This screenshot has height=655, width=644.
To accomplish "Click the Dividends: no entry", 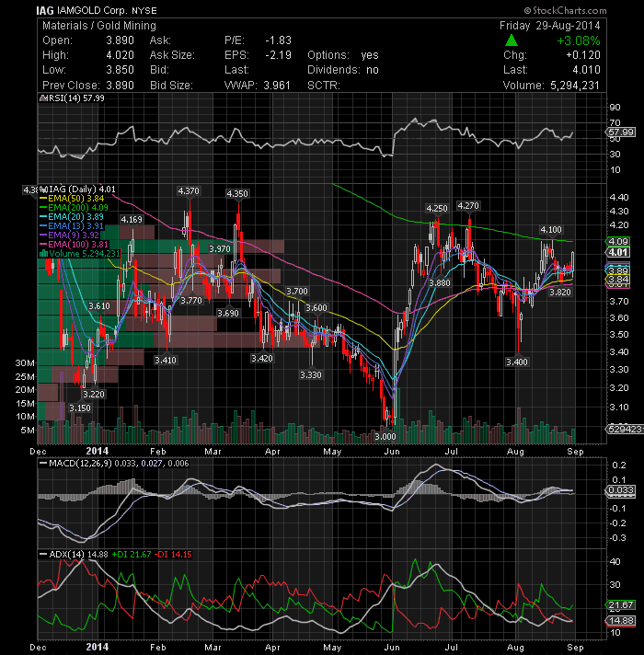I will pyautogui.click(x=343, y=70).
